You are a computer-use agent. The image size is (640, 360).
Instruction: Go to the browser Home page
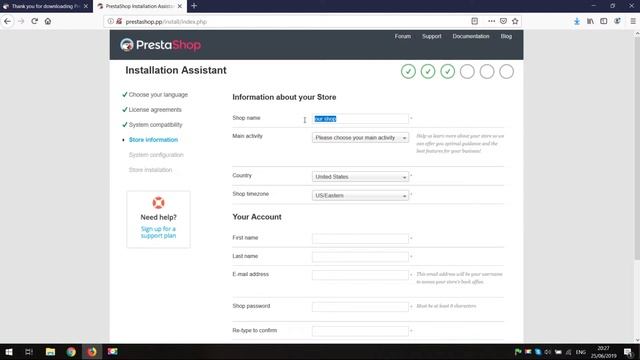pos(48,21)
